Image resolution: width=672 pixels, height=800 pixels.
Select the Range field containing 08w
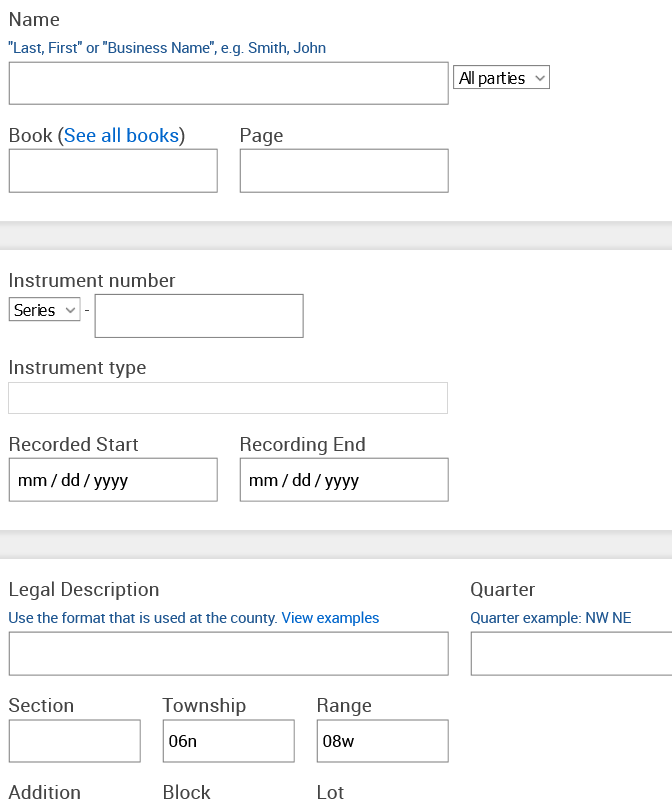pos(383,741)
